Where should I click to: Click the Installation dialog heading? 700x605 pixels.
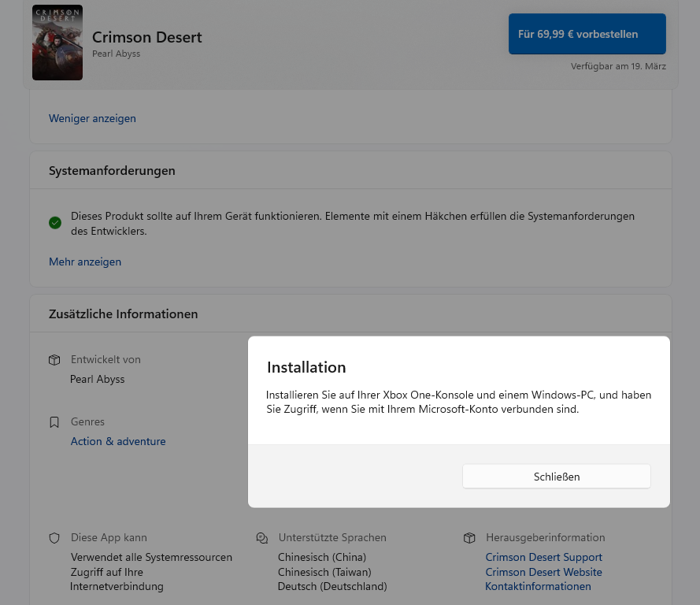click(x=306, y=367)
